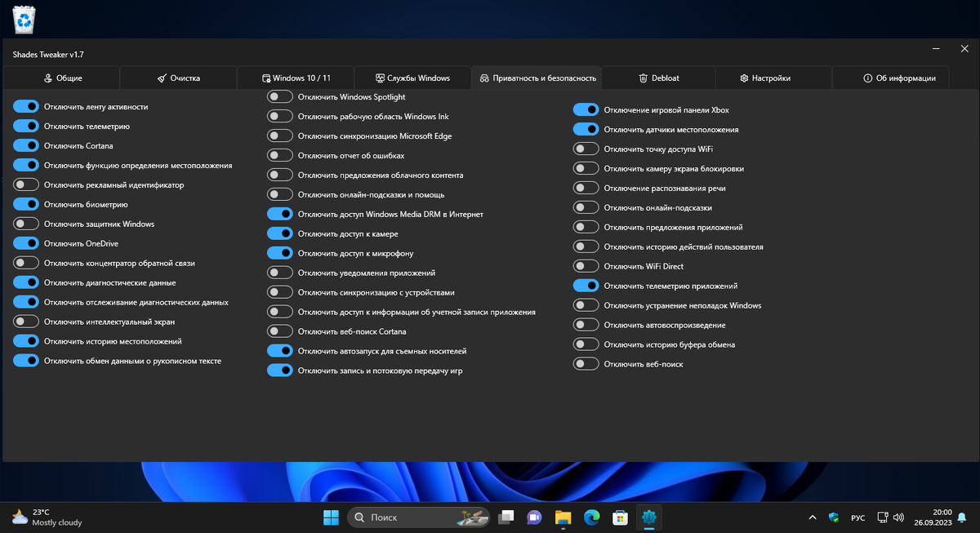
Task: Toggle Отключить датчики местоположения switch
Action: [x=586, y=129]
